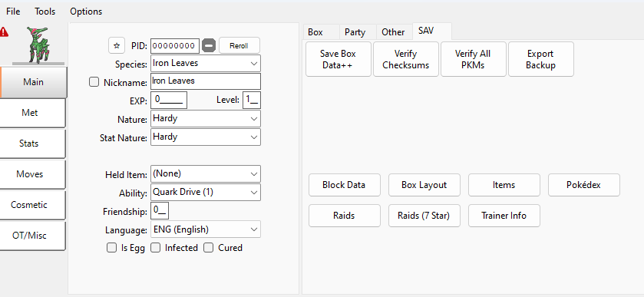Click into the PID input field
Screen dimensions: 644x297
[175, 46]
